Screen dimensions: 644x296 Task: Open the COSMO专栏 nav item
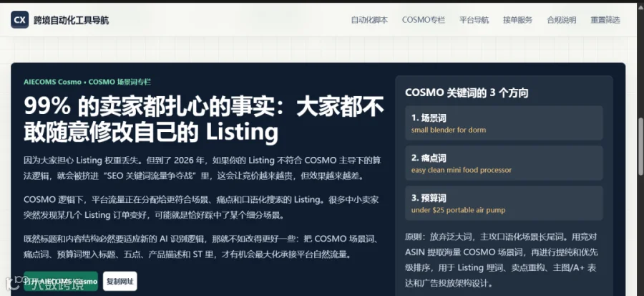pyautogui.click(x=423, y=20)
